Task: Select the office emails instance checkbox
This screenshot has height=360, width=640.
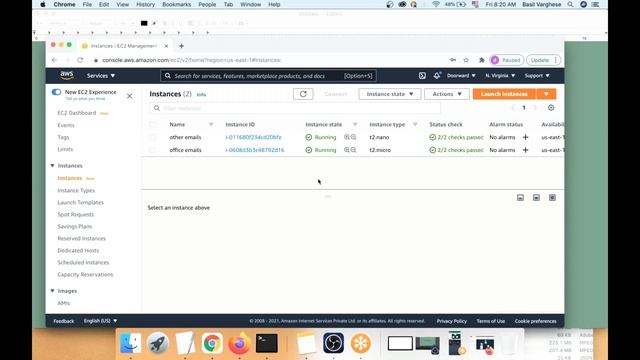Action: 153,150
